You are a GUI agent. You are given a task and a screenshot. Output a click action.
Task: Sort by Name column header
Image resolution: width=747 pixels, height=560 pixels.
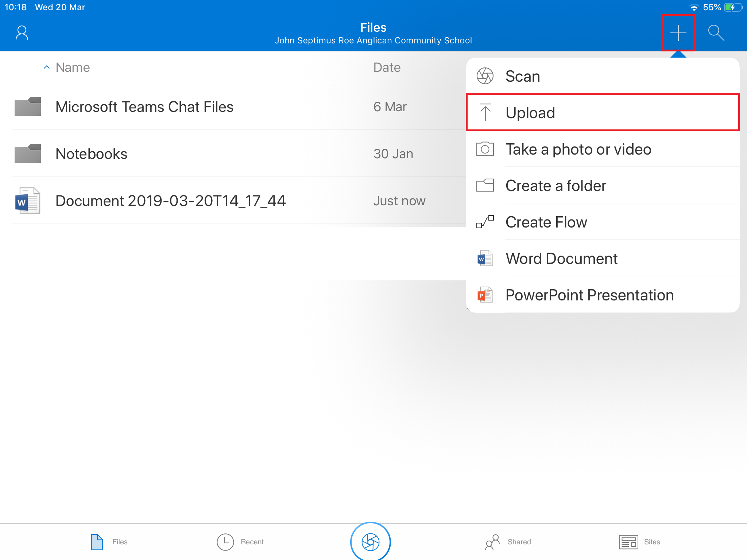click(73, 67)
